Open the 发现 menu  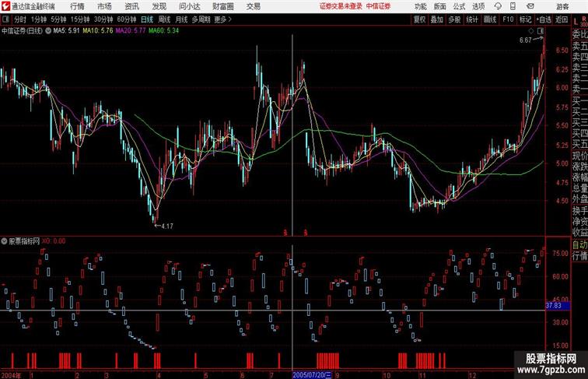pyautogui.click(x=159, y=6)
